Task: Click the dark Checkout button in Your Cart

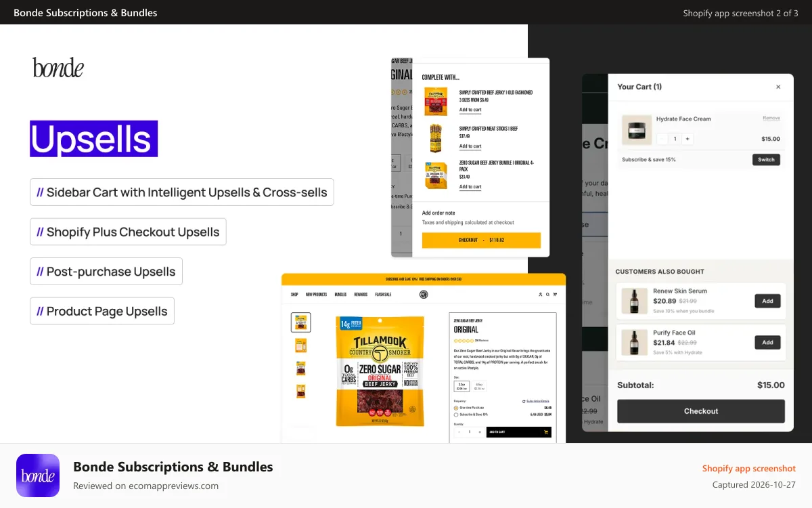Action: [701, 411]
